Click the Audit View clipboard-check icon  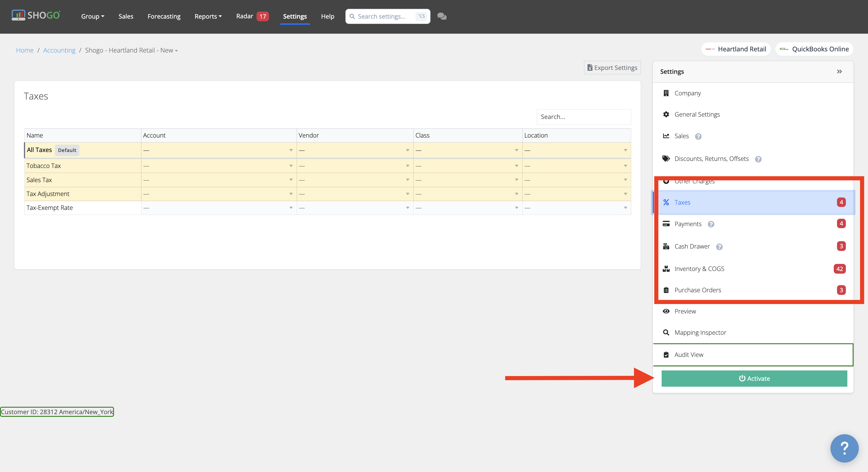point(666,355)
